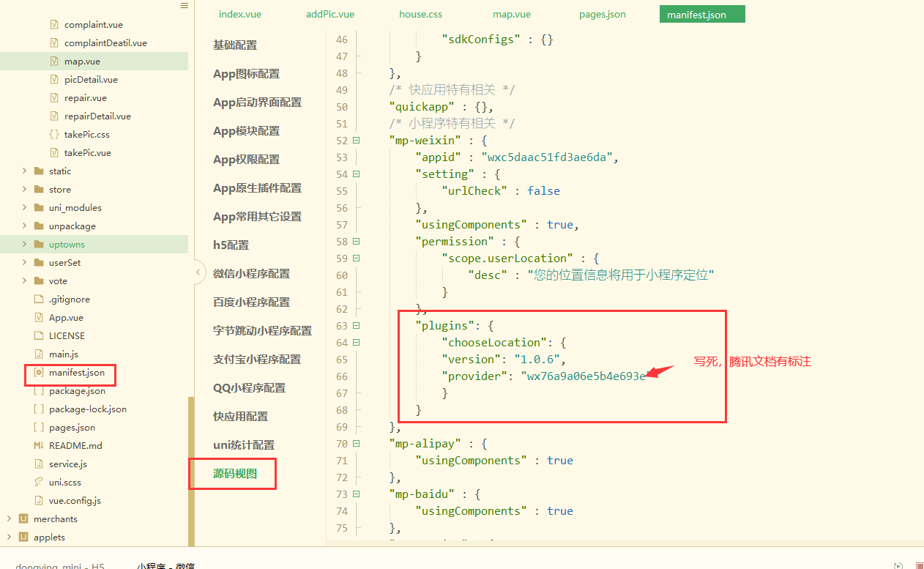924x569 pixels.
Task: Expand the vote folder chevron
Action: [24, 281]
